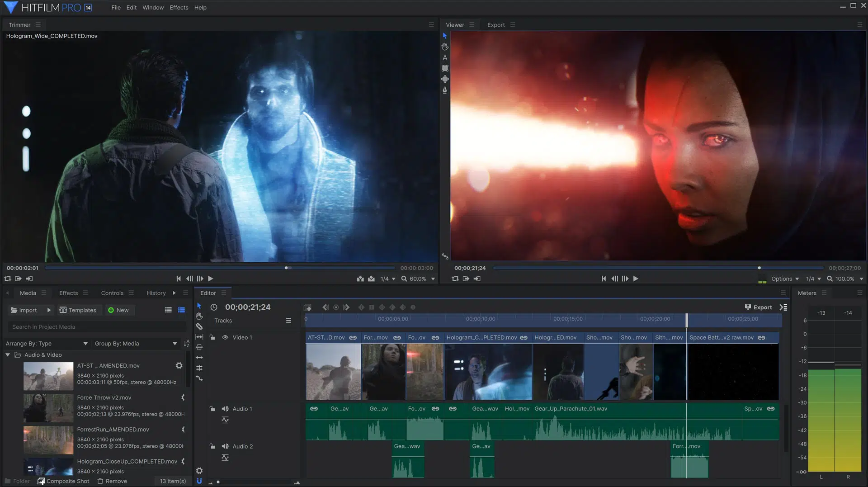Open the Effects menu in the menu bar
Image resolution: width=868 pixels, height=487 pixels.
click(x=179, y=7)
